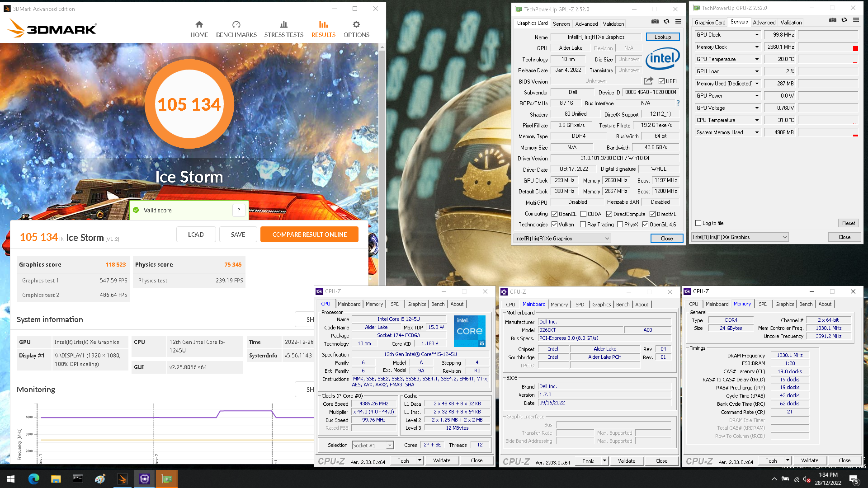Viewport: 868px width, 488px height.
Task: Toggle DirectML checkbox in GPU-Z
Action: (652, 214)
